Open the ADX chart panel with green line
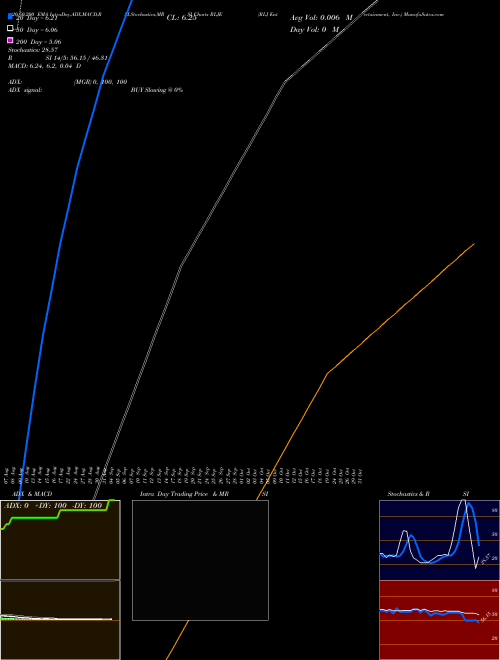 click(x=60, y=540)
